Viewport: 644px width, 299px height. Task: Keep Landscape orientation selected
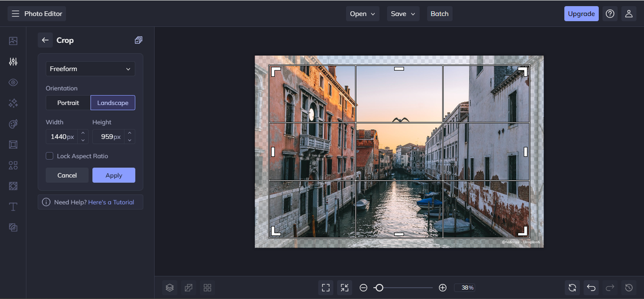pos(113,103)
